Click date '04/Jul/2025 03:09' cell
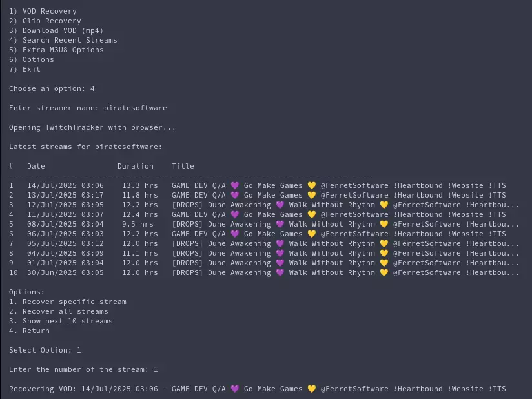Image resolution: width=532 pixels, height=399 pixels. 65,254
